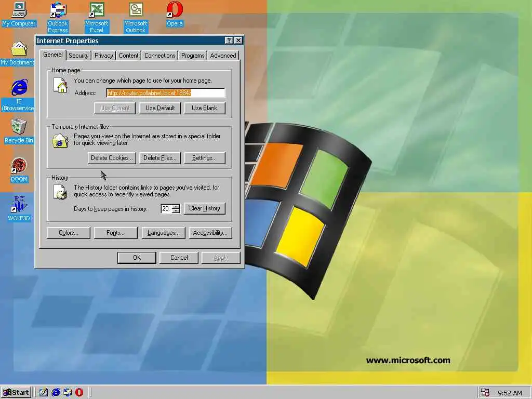Viewport: 532px width, 399px height.
Task: Select the Microsoft Outlook desktop icon
Action: (136, 18)
